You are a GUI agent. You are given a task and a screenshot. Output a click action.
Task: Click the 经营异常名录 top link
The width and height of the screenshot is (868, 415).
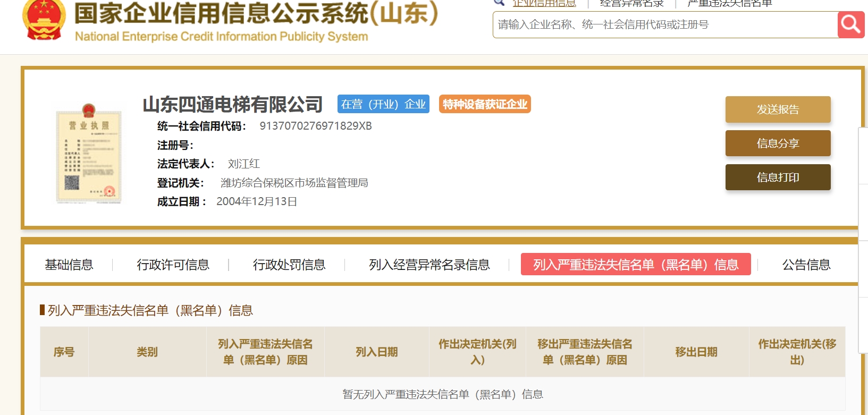pyautogui.click(x=632, y=3)
